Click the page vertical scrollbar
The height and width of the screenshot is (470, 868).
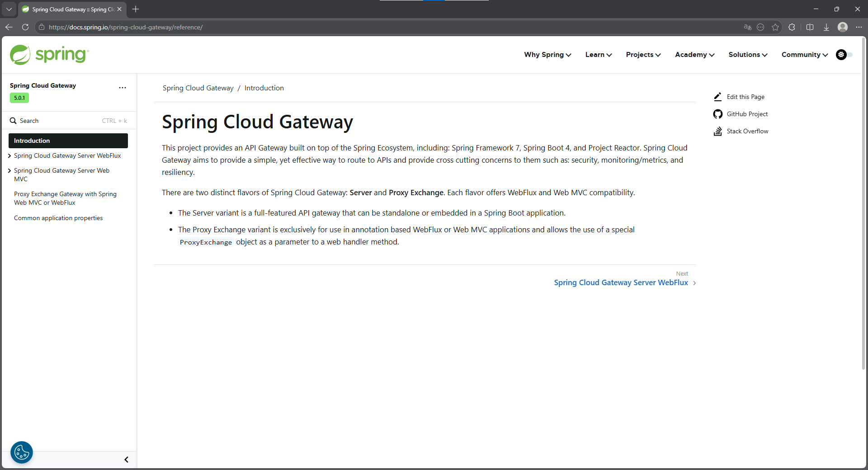863,203
